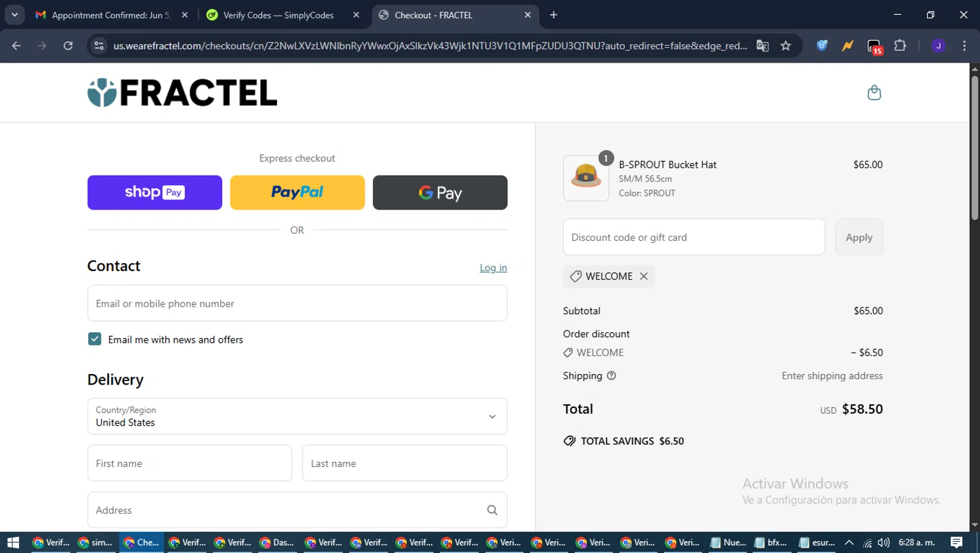Close the Appointment Confirmed Gmail tab
This screenshot has height=553, width=980.
coord(185,15)
